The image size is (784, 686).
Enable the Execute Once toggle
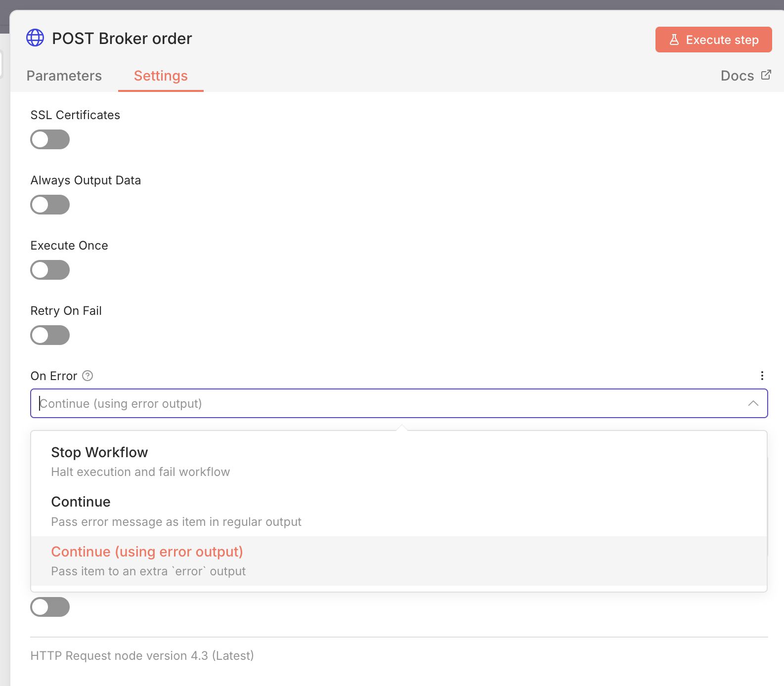(x=50, y=270)
